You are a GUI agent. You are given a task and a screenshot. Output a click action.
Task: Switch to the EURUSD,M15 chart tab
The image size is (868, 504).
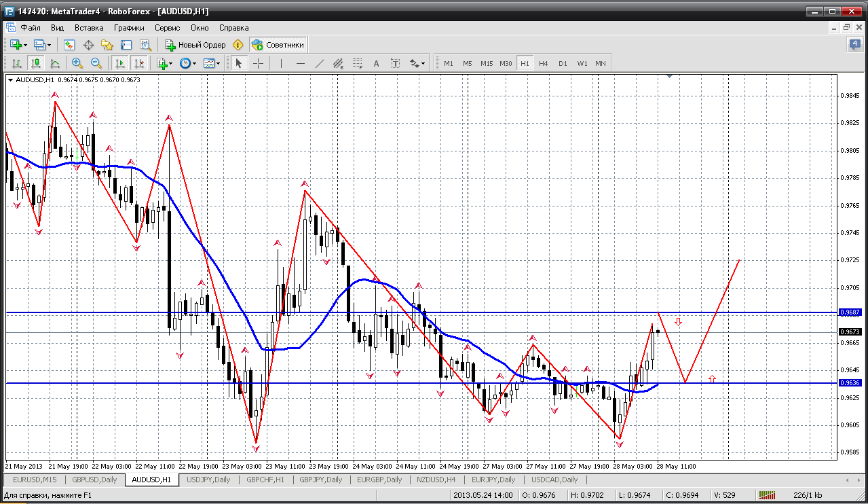pyautogui.click(x=35, y=480)
